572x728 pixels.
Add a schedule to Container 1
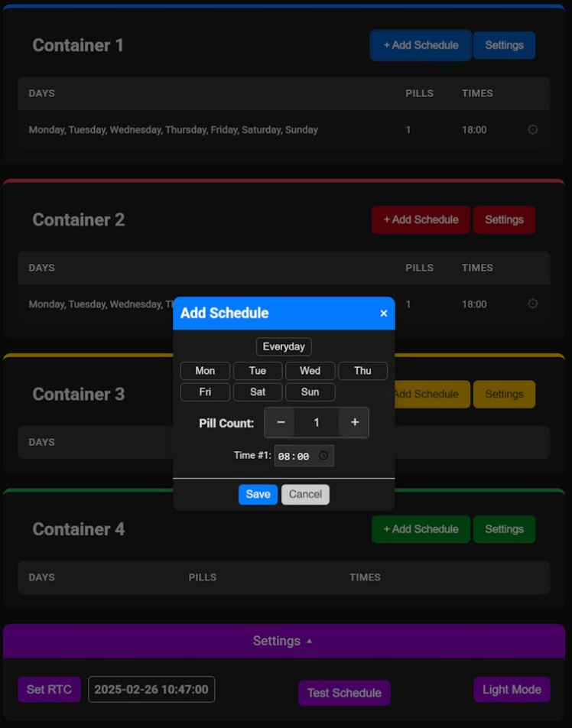pyautogui.click(x=421, y=45)
